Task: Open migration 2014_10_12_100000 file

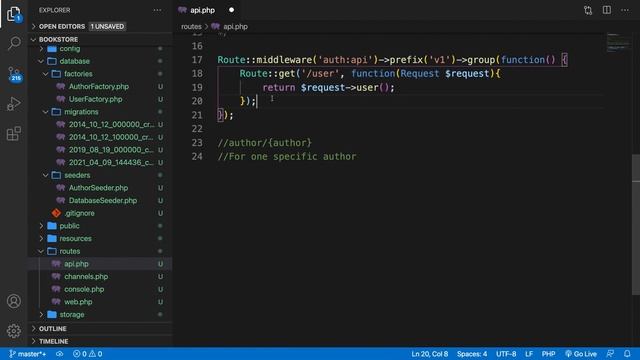Action: [100, 137]
